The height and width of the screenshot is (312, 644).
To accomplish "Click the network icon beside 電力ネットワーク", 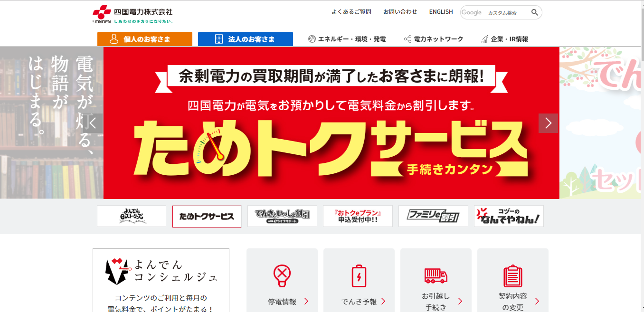I will coord(407,39).
